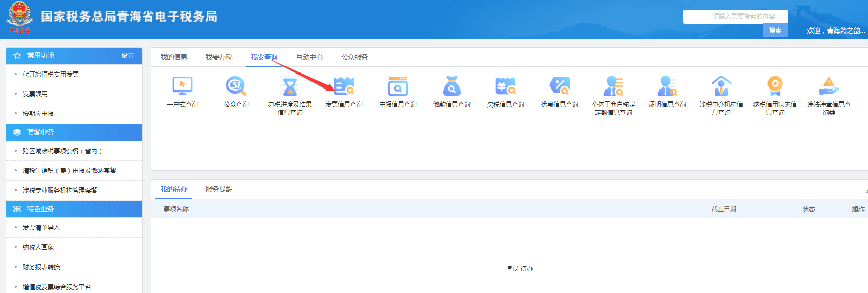Open 增值税发票综合服务平台 link
Image resolution: width=868 pixels, height=293 pixels.
[57, 287]
